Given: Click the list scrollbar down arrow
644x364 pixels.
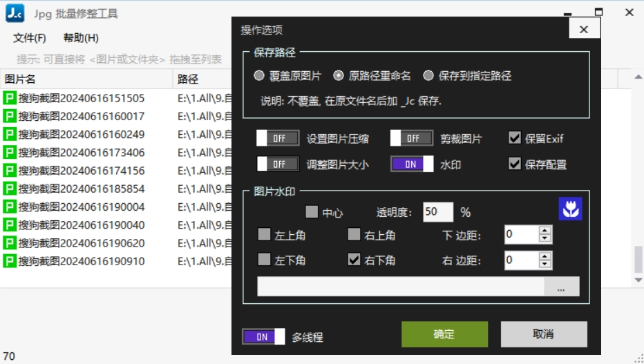Looking at the screenshot, I should coord(638,280).
